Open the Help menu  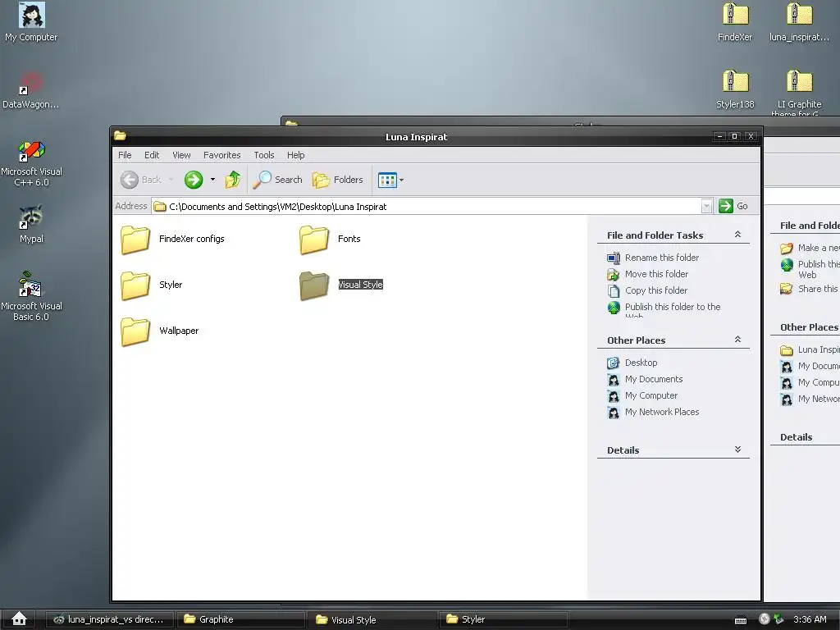[295, 155]
